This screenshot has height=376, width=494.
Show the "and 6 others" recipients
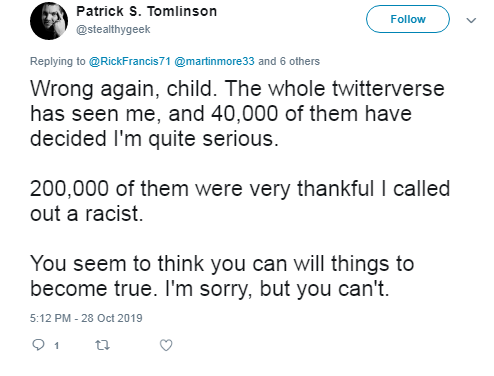(289, 61)
